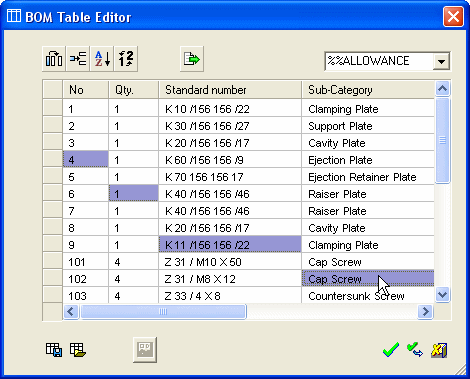Click the BOM Table Editor title icon
Image resolution: width=470 pixels, height=379 pixels.
pos(14,16)
